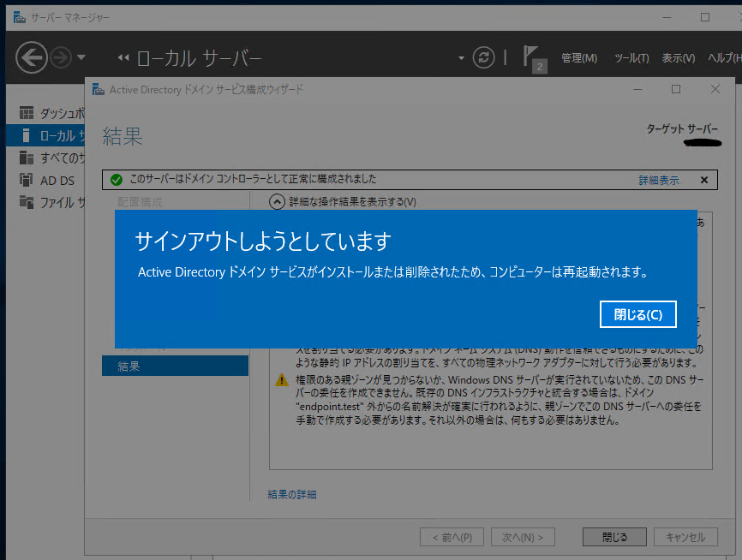This screenshot has width=742, height=560.
Task: Go back using Server Manager back arrow
Action: click(x=32, y=57)
